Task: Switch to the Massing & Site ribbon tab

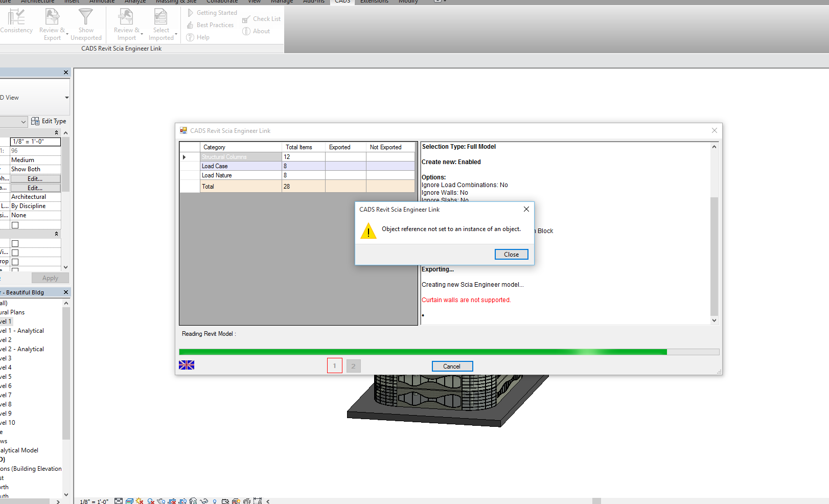Action: tap(176, 2)
